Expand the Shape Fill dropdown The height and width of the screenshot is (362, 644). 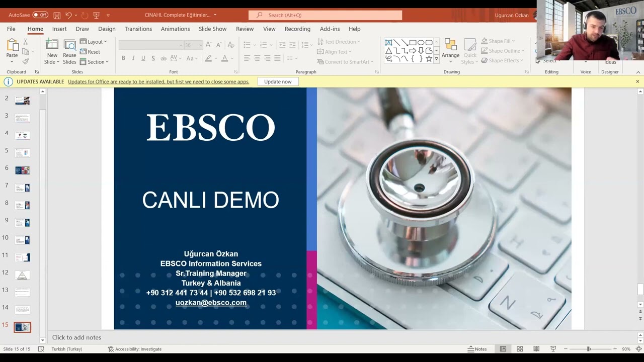pyautogui.click(x=498, y=41)
